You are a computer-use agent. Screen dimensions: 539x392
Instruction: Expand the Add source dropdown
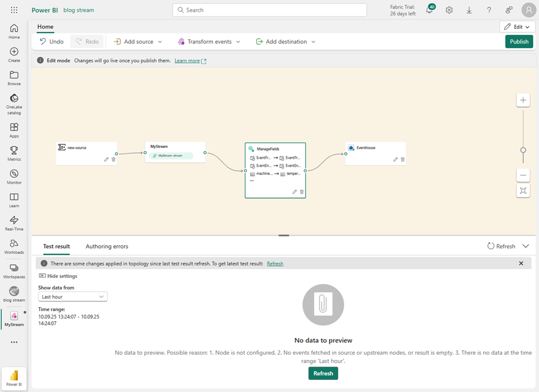[138, 42]
